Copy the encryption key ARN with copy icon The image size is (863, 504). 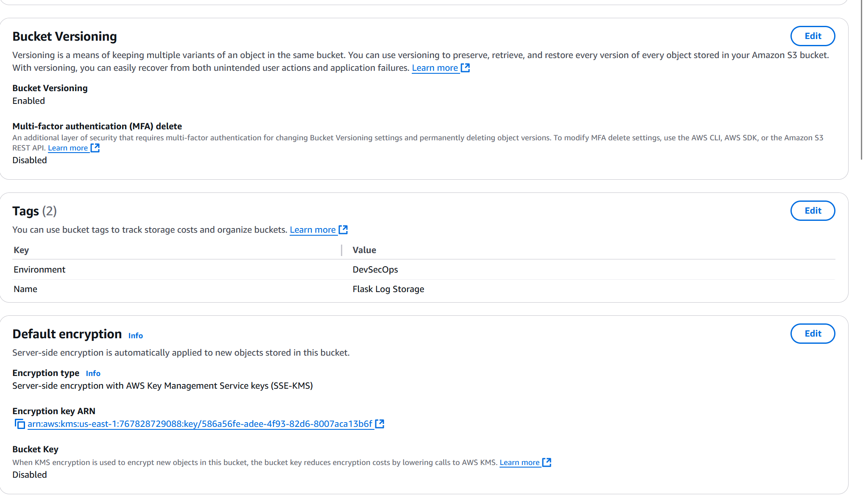point(20,424)
